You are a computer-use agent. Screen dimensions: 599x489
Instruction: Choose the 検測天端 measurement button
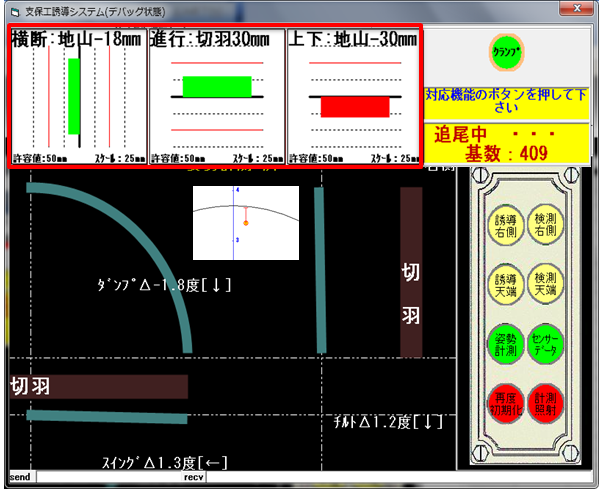(545, 284)
